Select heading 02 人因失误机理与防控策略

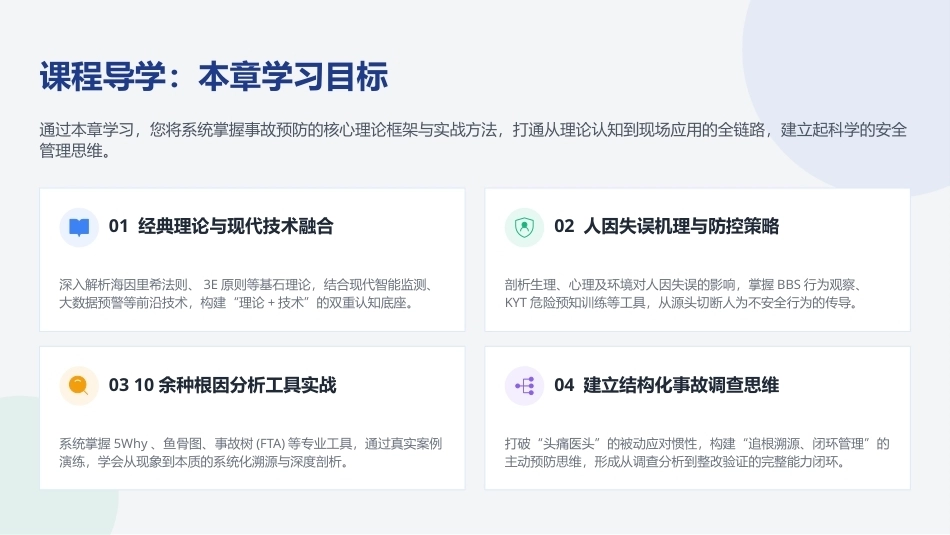click(x=666, y=227)
